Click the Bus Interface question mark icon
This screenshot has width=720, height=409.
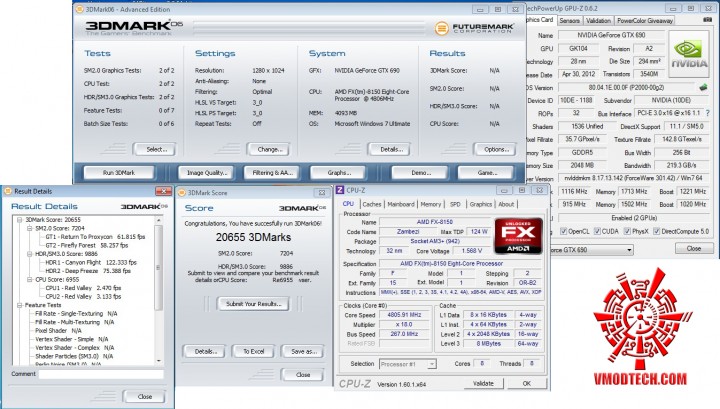[x=707, y=113]
